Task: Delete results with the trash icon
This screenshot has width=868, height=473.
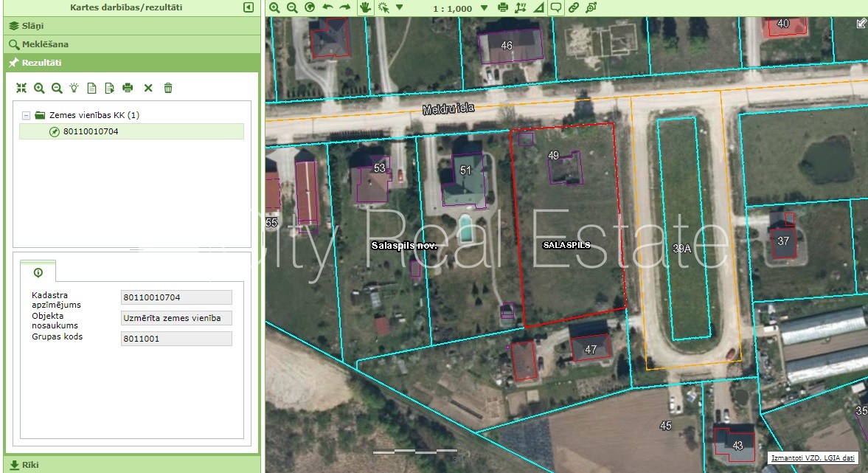Action: pos(168,88)
